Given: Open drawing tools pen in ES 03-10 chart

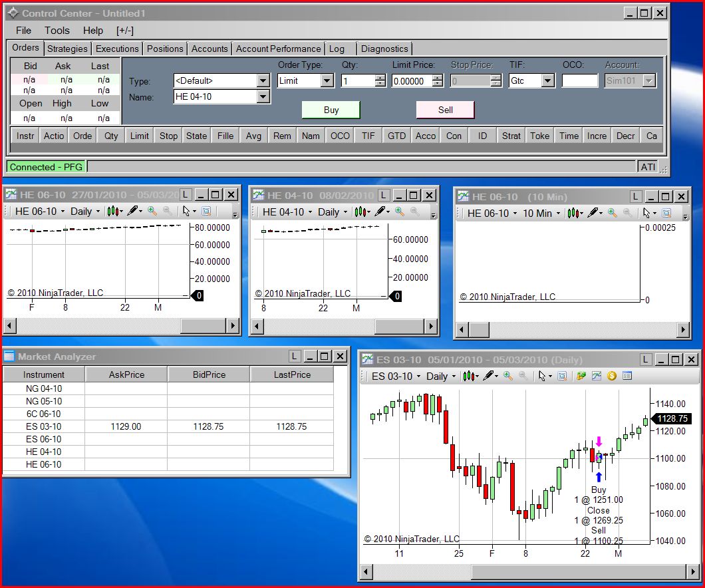Looking at the screenshot, I should 490,376.
